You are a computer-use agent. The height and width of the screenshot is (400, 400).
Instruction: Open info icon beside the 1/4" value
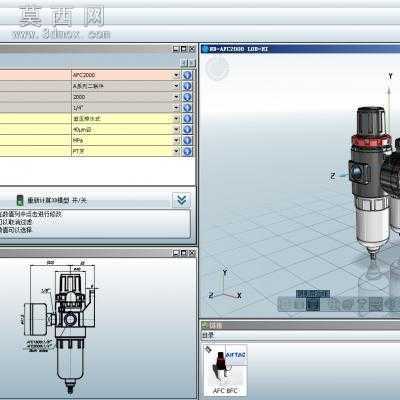[187, 108]
